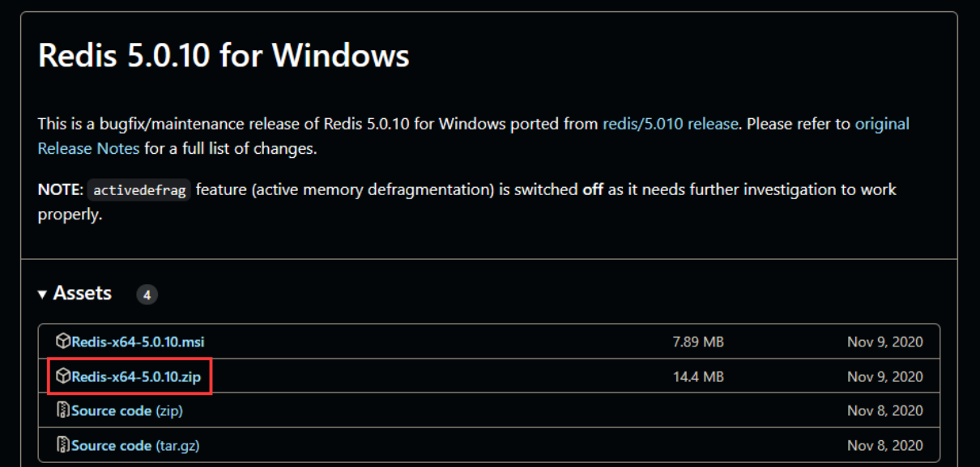Open the redis/5.010 release link
The height and width of the screenshot is (467, 980).
670,124
